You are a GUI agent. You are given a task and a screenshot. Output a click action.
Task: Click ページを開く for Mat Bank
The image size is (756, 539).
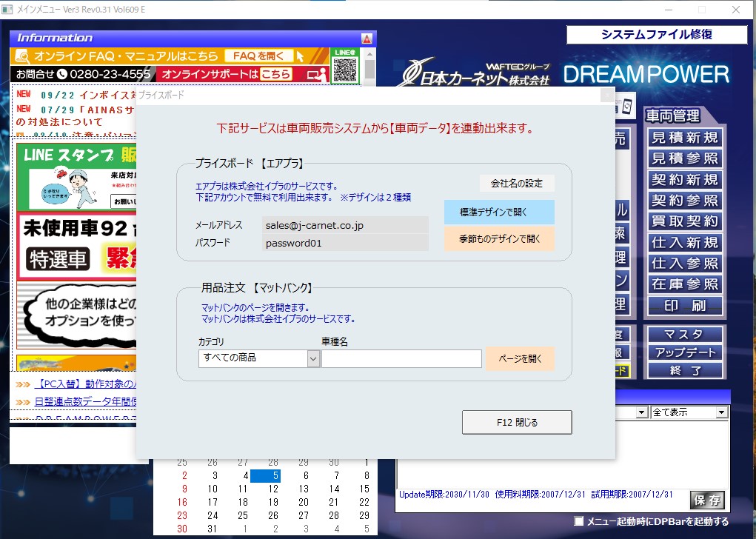pos(520,358)
